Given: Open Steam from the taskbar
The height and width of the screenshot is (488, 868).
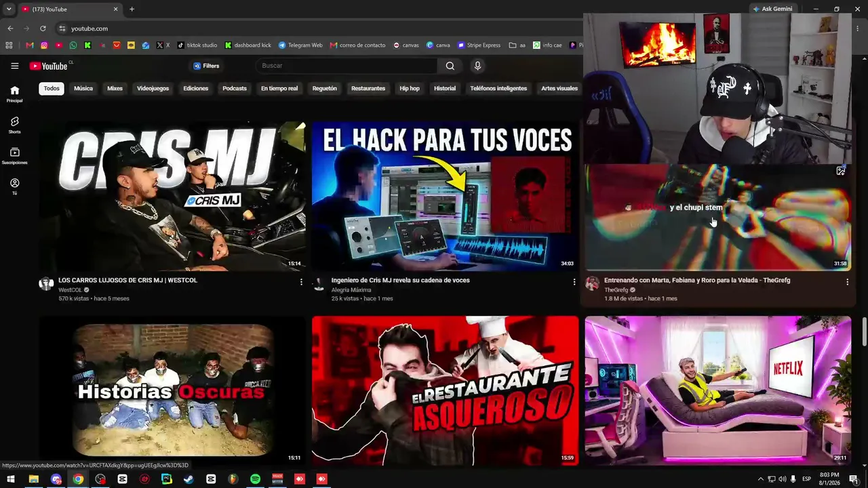Looking at the screenshot, I should pyautogui.click(x=189, y=479).
